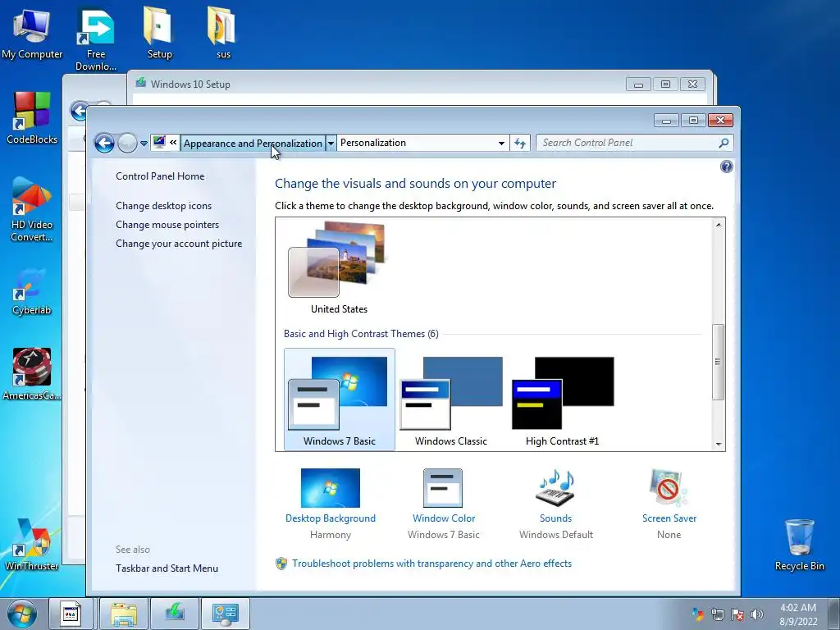
Task: Open Desktop Background settings icon
Action: (x=331, y=488)
